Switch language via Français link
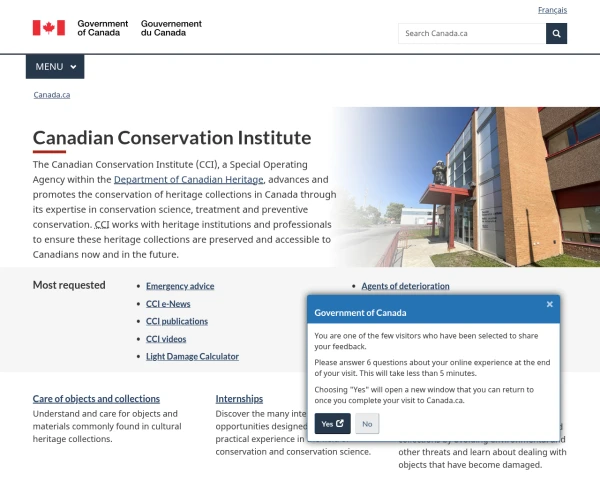The image size is (600, 480). coord(552,10)
